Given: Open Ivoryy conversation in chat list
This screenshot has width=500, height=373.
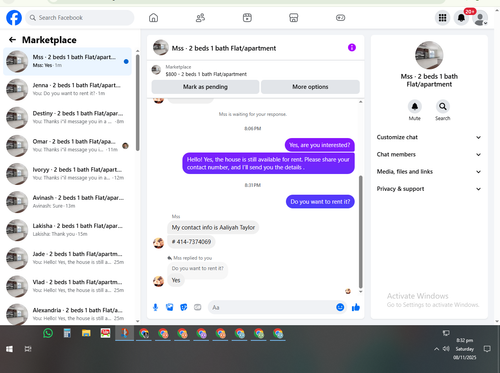Looking at the screenshot, I should tap(68, 174).
